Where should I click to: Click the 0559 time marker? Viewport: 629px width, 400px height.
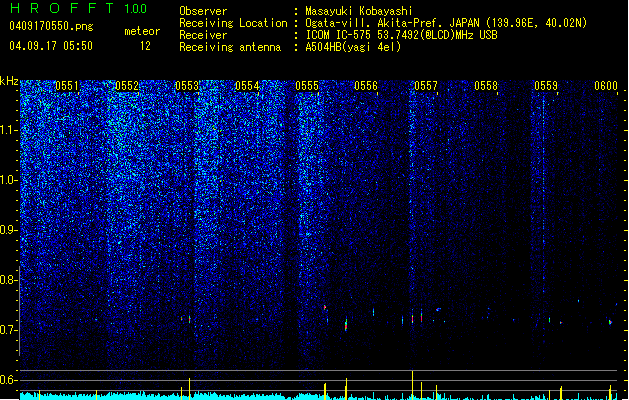[546, 86]
